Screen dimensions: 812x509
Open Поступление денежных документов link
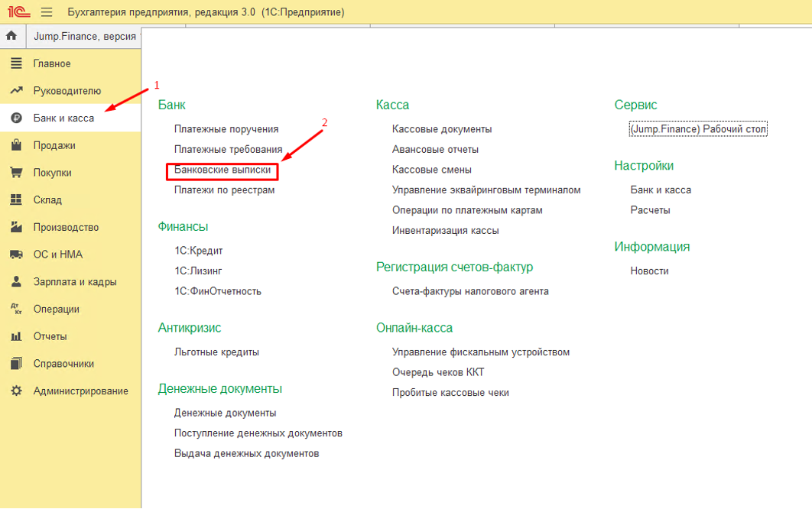(258, 433)
